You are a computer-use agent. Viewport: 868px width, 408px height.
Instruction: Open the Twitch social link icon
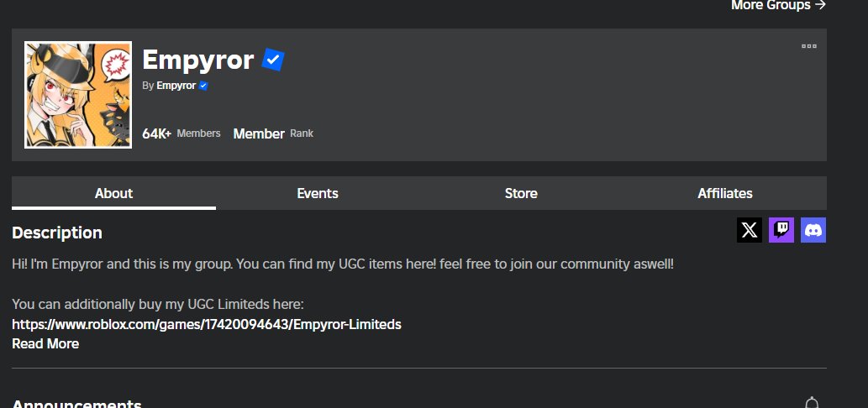click(781, 230)
